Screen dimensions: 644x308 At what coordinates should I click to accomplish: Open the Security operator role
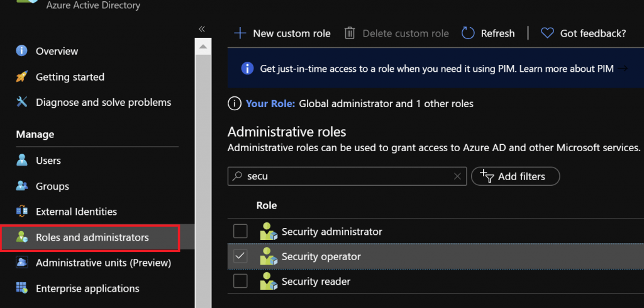pyautogui.click(x=321, y=256)
